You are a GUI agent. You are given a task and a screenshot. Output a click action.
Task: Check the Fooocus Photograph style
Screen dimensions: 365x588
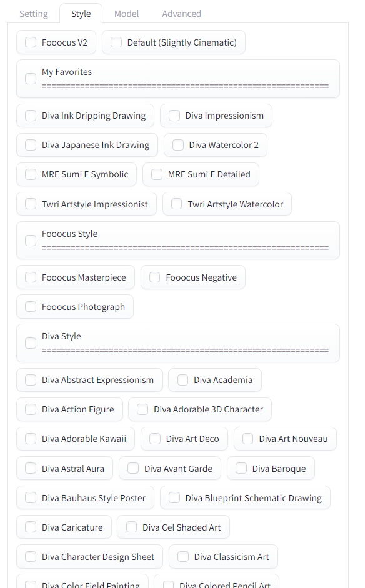[x=30, y=307]
